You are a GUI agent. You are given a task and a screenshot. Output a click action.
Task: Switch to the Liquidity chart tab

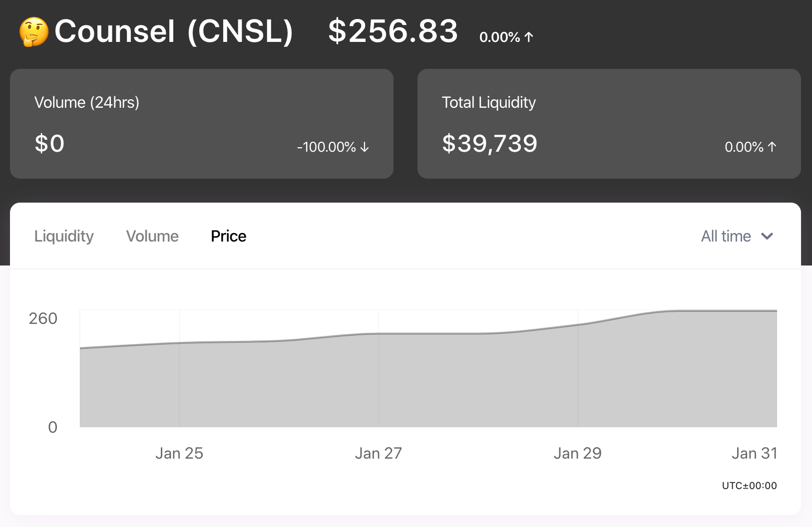(x=64, y=236)
